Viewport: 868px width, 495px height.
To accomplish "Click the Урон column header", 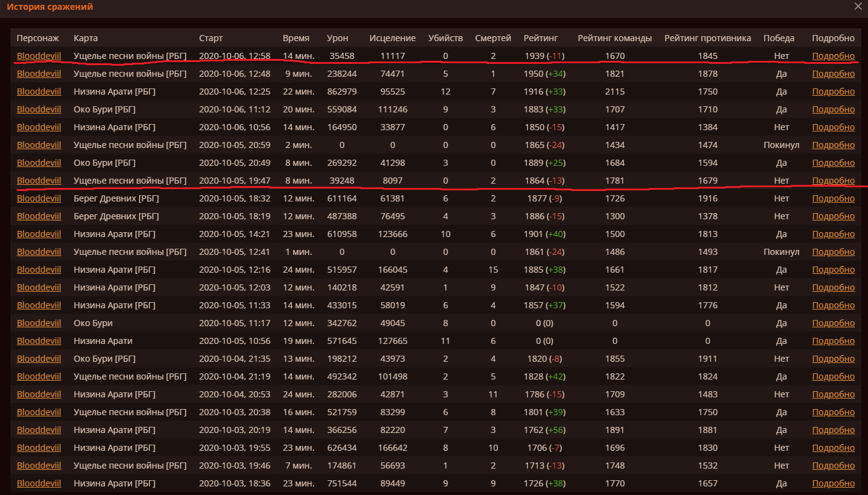I will [x=337, y=38].
